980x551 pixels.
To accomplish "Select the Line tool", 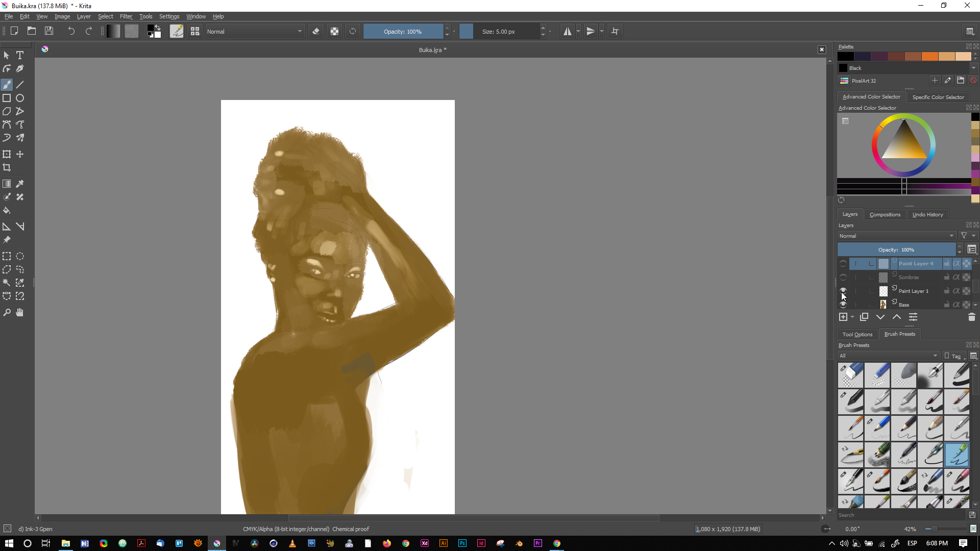I will tap(20, 85).
